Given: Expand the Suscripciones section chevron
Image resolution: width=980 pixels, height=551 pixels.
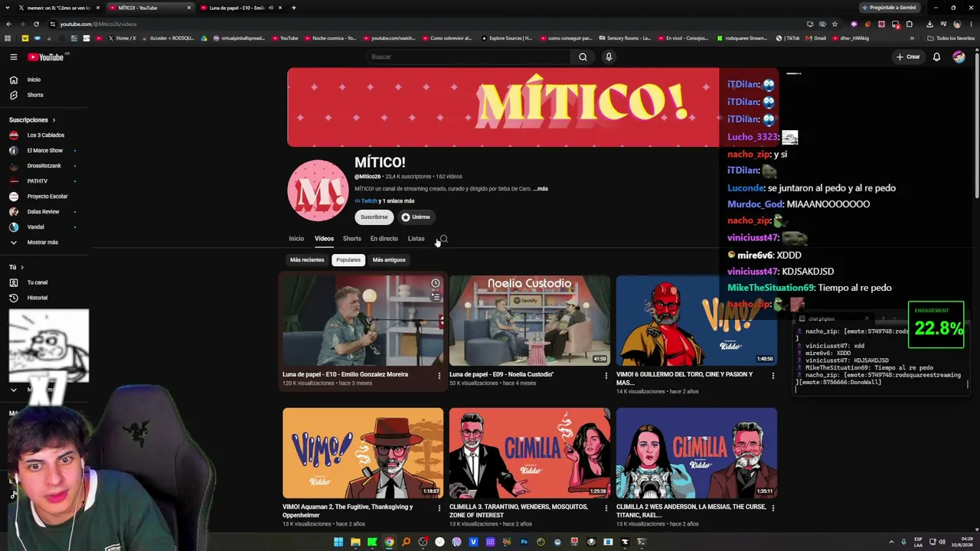Looking at the screenshot, I should (54, 120).
